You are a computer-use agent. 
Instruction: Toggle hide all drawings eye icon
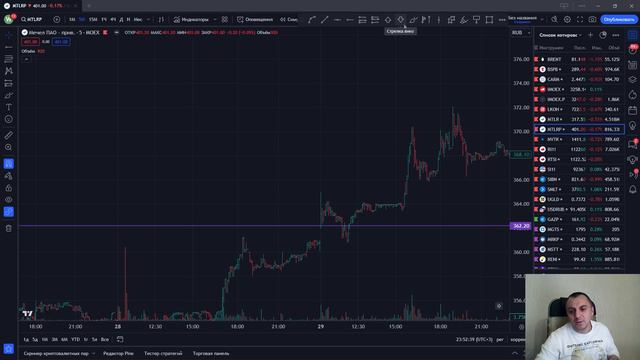(x=9, y=200)
